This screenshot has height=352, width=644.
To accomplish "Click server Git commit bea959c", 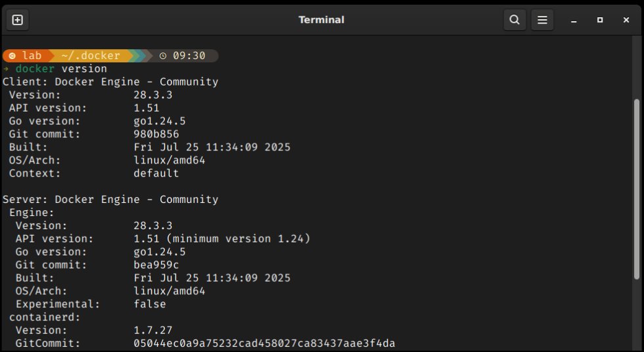I will (156, 265).
